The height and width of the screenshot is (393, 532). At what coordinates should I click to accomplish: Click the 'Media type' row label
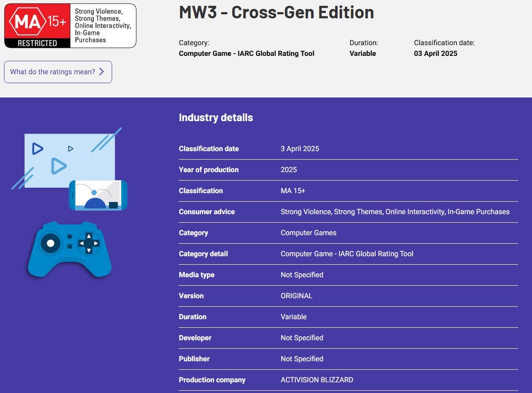point(197,275)
